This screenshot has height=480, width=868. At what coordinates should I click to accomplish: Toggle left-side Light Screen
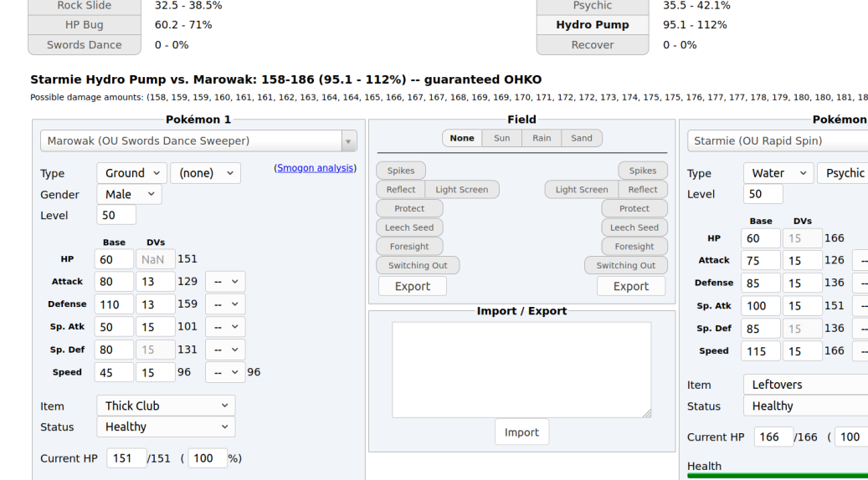(462, 189)
